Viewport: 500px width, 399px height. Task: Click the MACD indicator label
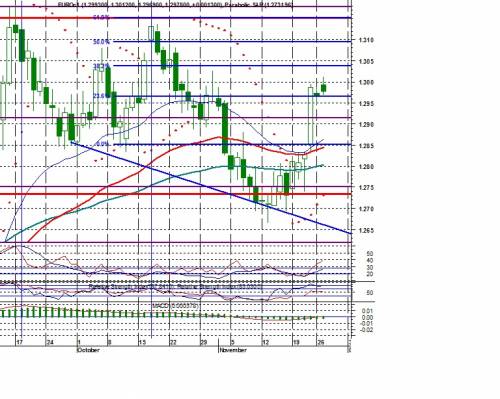[x=176, y=305]
